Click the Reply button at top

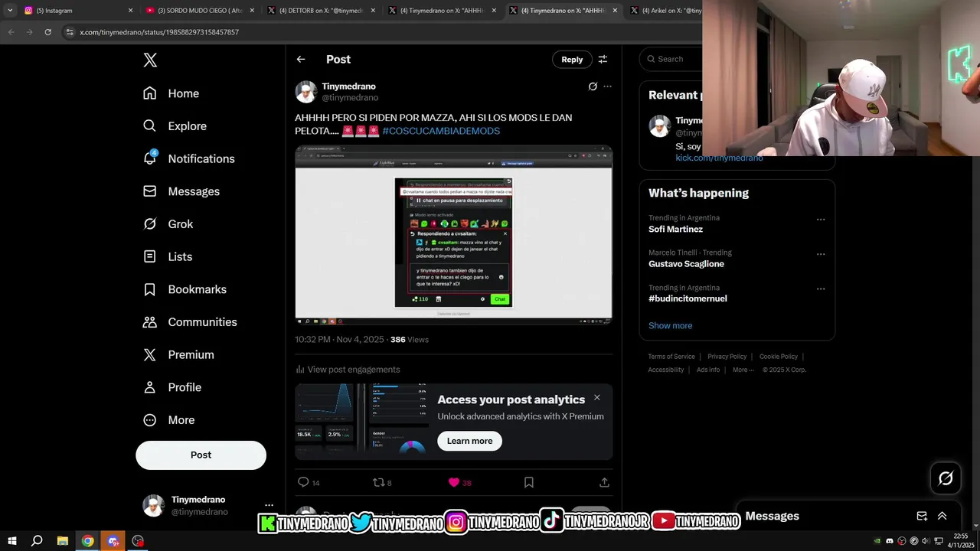tap(572, 59)
